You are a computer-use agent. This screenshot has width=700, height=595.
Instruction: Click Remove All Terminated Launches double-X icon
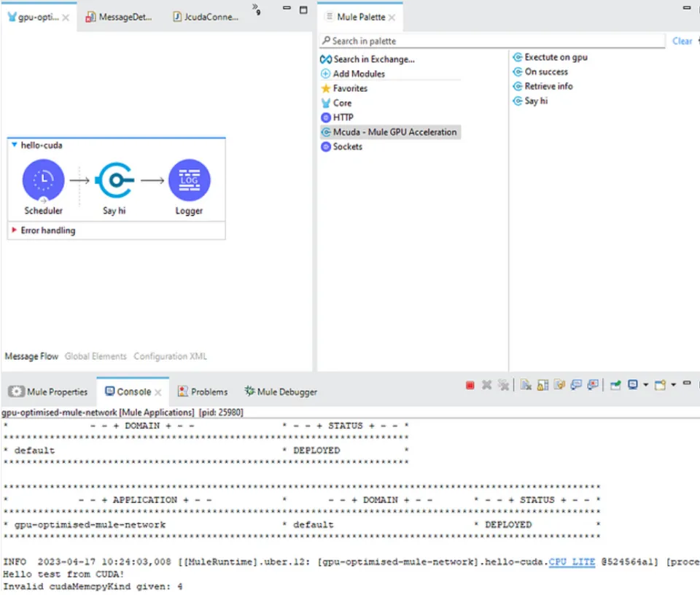504,385
